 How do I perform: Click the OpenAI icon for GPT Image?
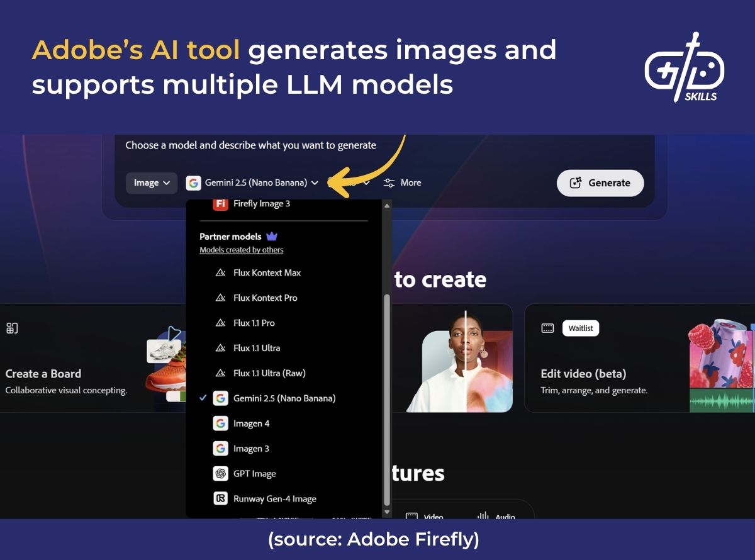(x=220, y=473)
